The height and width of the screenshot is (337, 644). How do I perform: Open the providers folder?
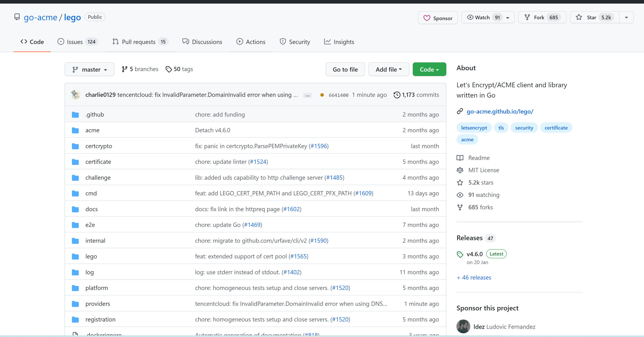(97, 303)
